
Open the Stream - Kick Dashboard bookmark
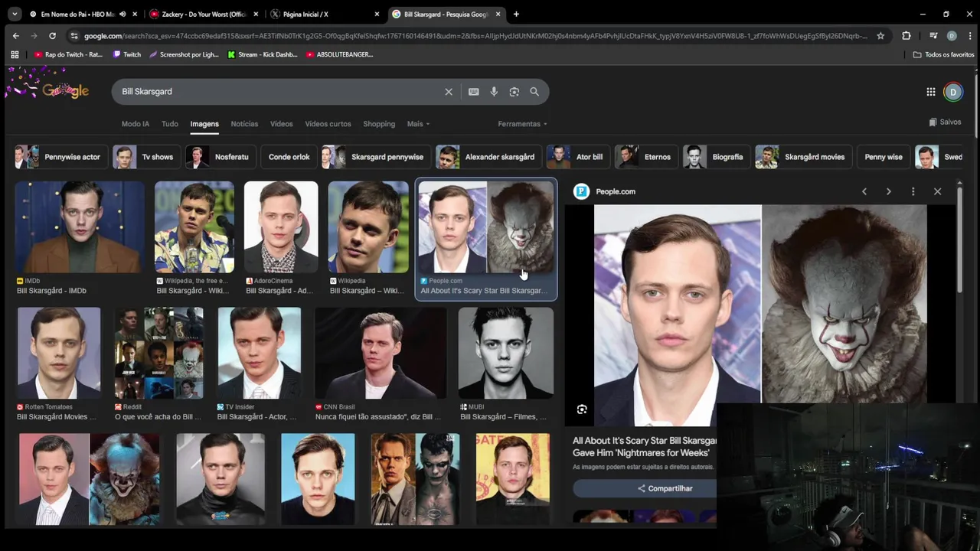click(x=261, y=54)
